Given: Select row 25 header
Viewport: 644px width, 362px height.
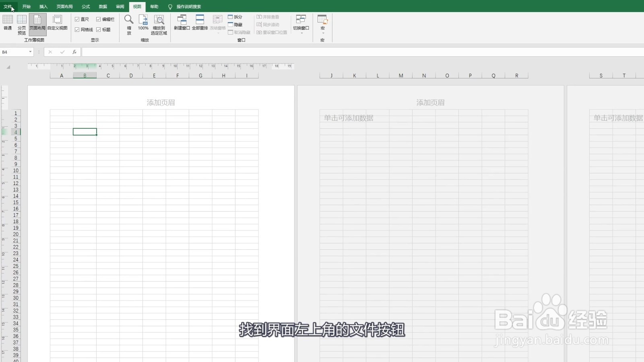Looking at the screenshot, I should point(16,266).
